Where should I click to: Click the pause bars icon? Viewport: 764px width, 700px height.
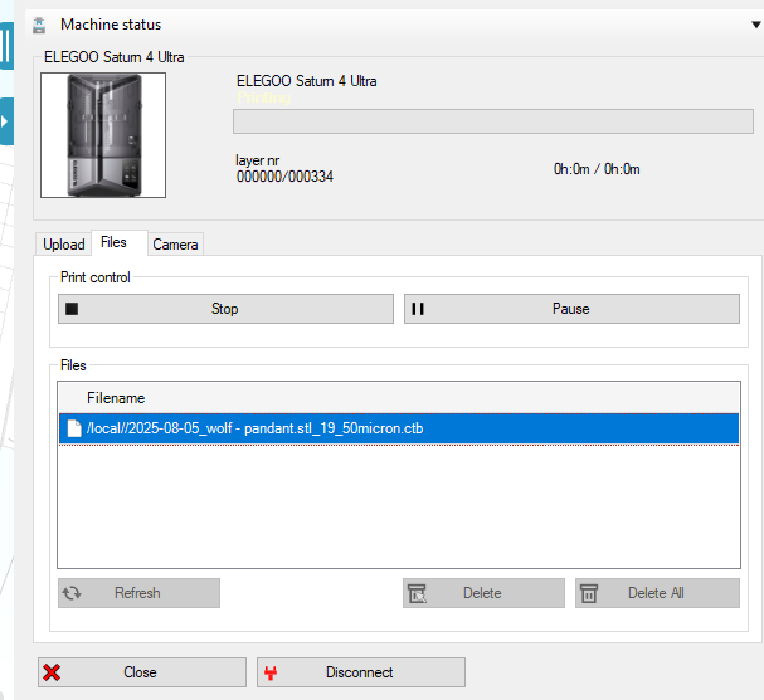click(x=418, y=309)
